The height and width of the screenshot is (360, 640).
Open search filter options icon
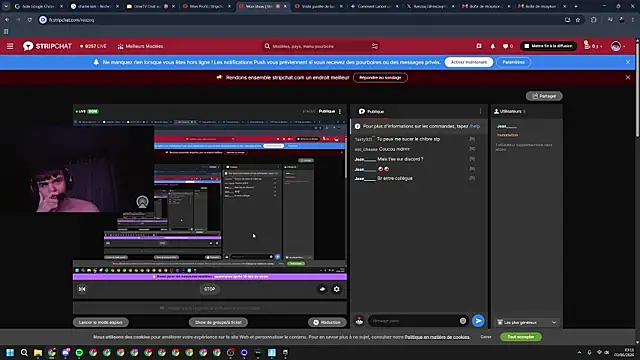375,46
